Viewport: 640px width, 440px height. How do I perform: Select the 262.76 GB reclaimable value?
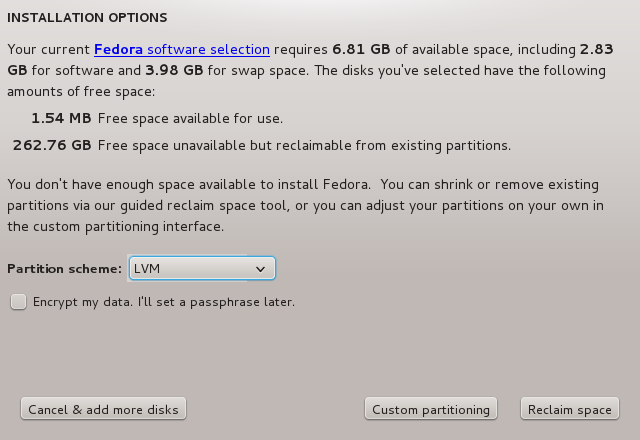pyautogui.click(x=52, y=145)
